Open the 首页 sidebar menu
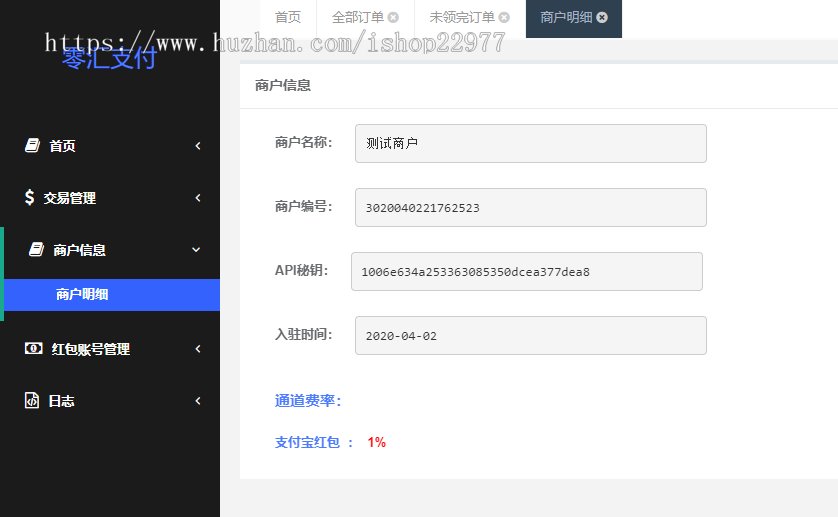 [x=110, y=145]
